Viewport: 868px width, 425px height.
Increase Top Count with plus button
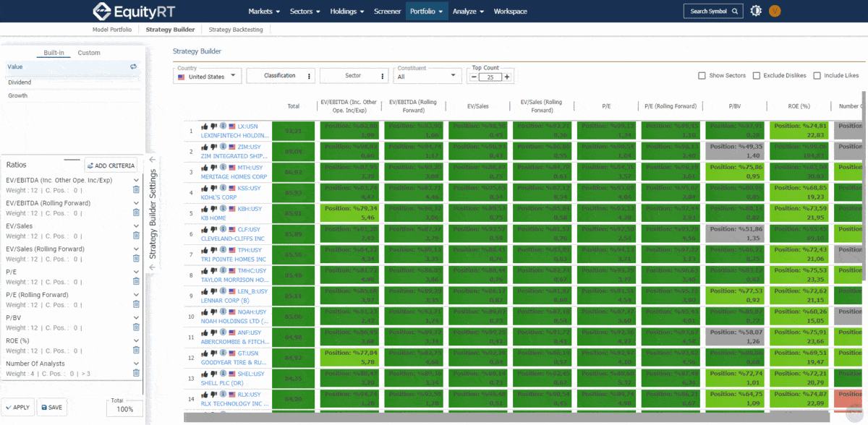click(x=507, y=77)
